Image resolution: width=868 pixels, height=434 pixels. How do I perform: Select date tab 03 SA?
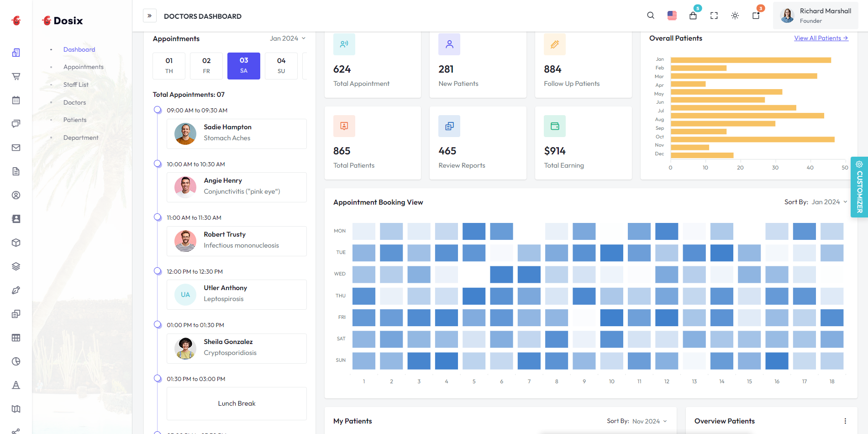[x=244, y=66]
